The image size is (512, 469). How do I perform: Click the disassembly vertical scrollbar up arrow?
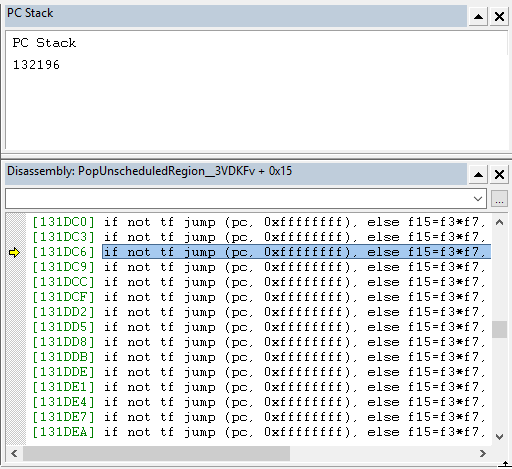[x=499, y=222]
